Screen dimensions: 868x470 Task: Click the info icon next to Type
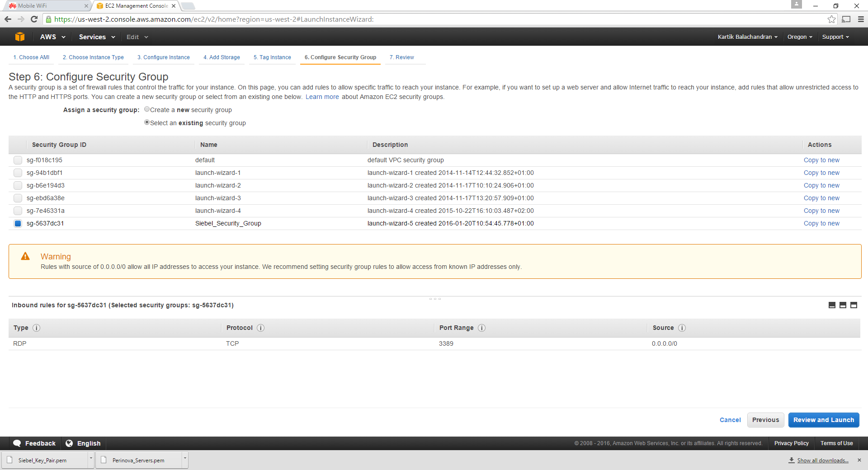click(x=37, y=328)
